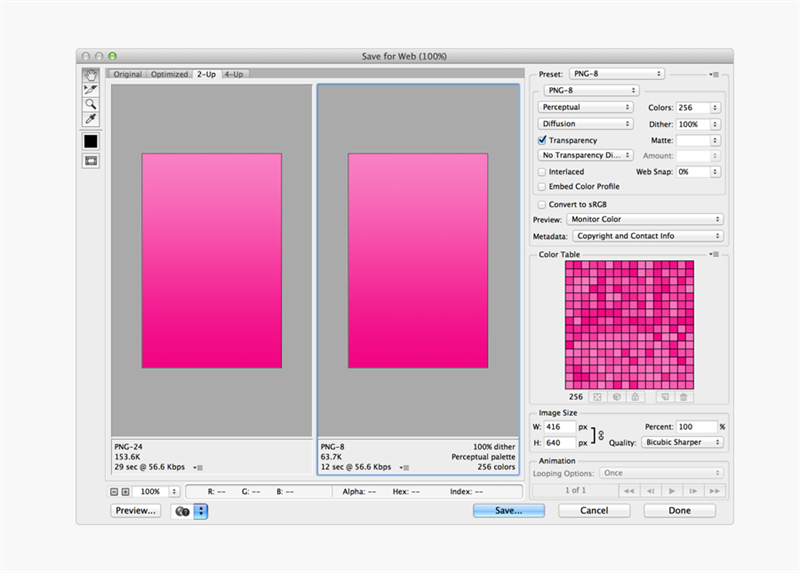Image resolution: width=800 pixels, height=573 pixels.
Task: Open the Colors count stepper arrows
Action: pyautogui.click(x=715, y=108)
